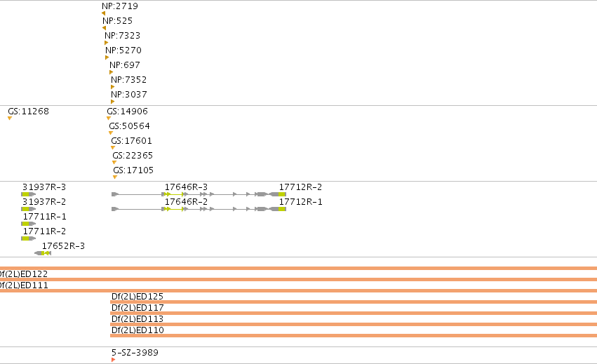Image resolution: width=597 pixels, height=364 pixels.
Task: Click the glyph left of 17712R-1 label
Action: coord(278,209)
